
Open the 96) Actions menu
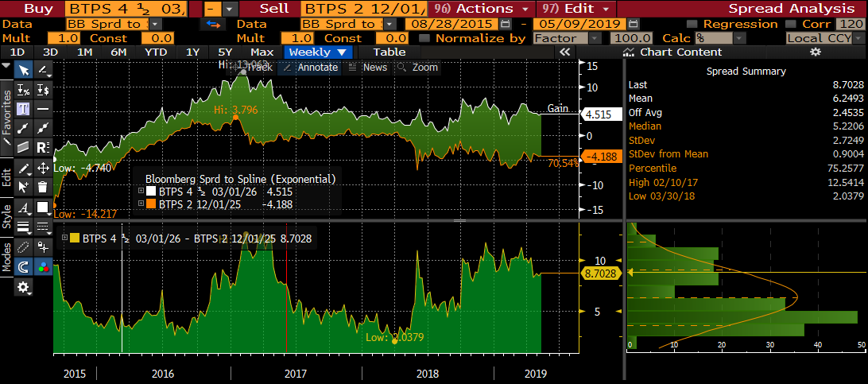[481, 8]
